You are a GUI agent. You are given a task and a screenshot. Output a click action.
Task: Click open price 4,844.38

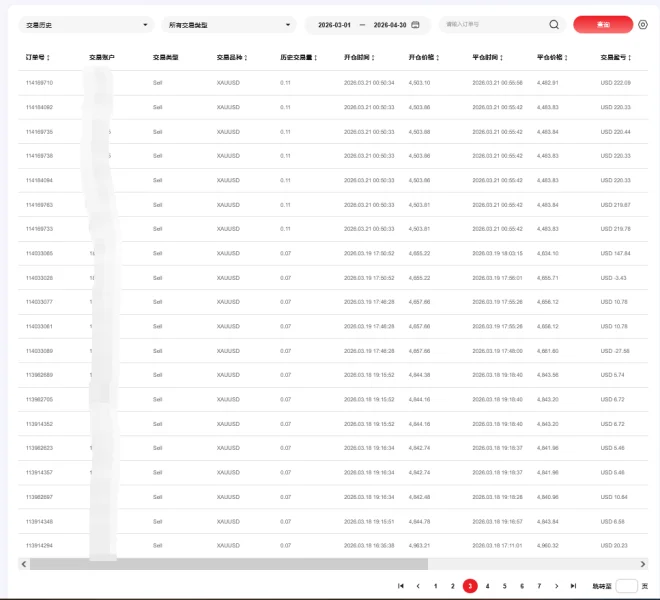tap(419, 375)
